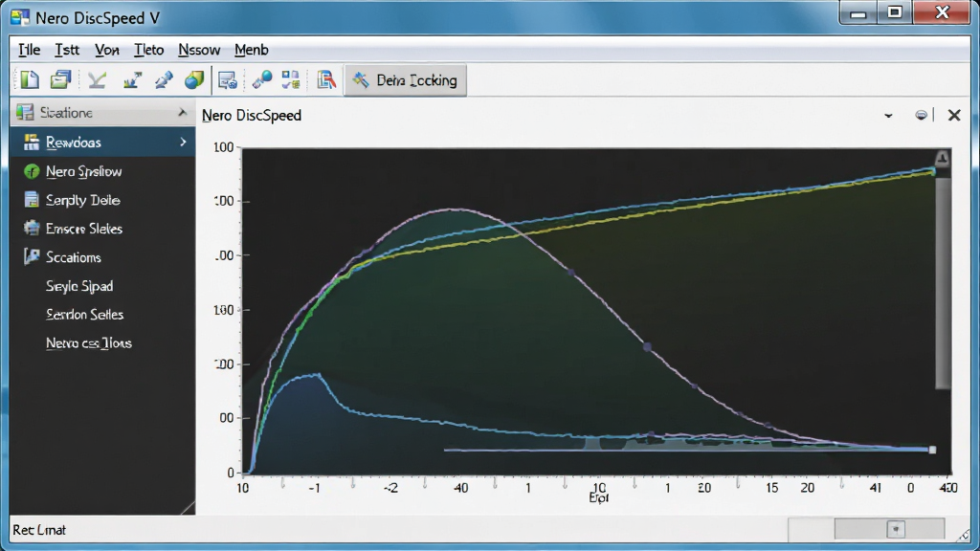
Task: Click the vertical scrollbar thumb in the chart
Action: pos(943,282)
